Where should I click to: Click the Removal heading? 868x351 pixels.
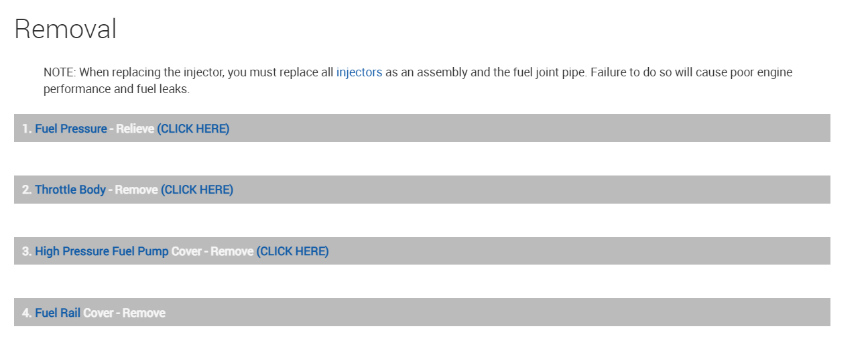click(65, 29)
